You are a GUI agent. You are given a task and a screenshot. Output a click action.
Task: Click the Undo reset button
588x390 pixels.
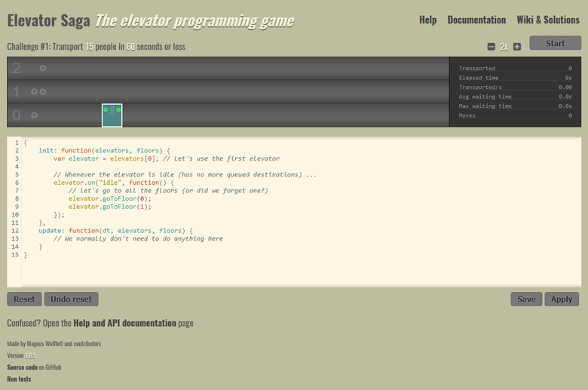[x=72, y=299]
